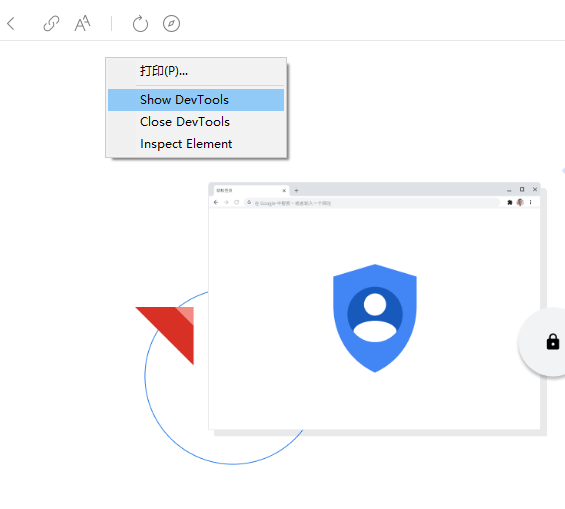
Task: Close the tab in the mock browser
Action: point(284,191)
